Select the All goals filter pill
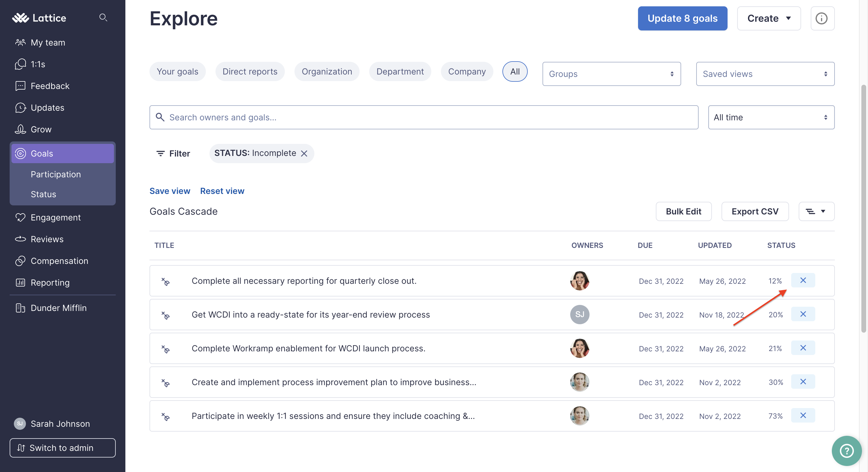The image size is (868, 472). 515,71
